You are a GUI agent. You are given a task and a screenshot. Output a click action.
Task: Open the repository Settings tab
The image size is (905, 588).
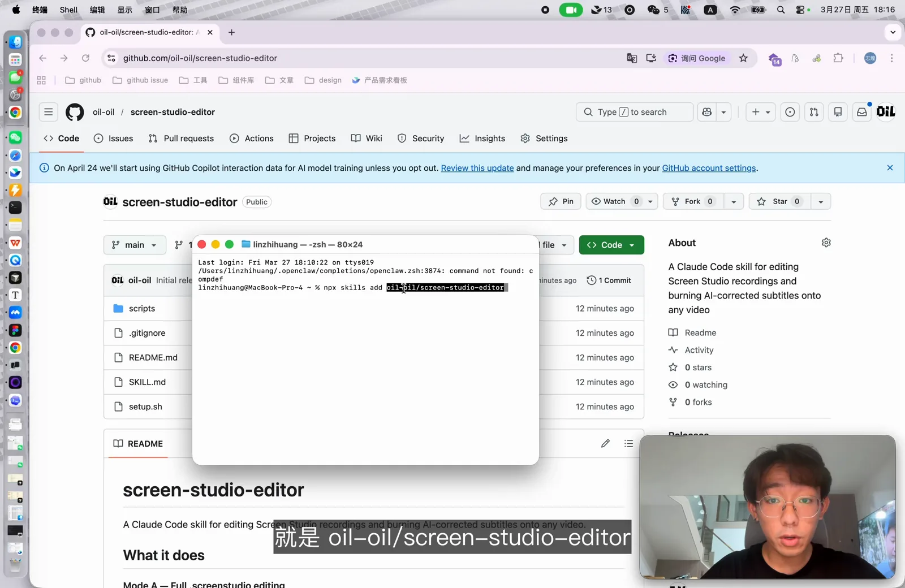point(544,139)
